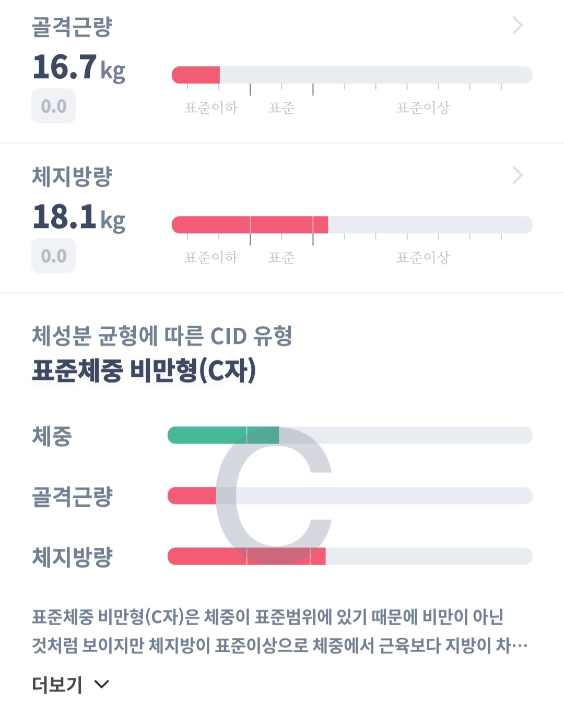Open the 골격근량 details chevron arrow
The image size is (564, 728).
coord(517,25)
